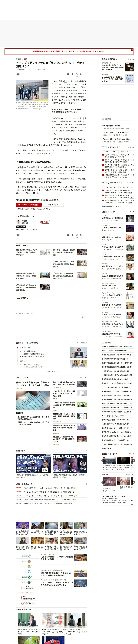
Task: Bookmark with Hatena B! bottom icon
Action: [81, 235]
